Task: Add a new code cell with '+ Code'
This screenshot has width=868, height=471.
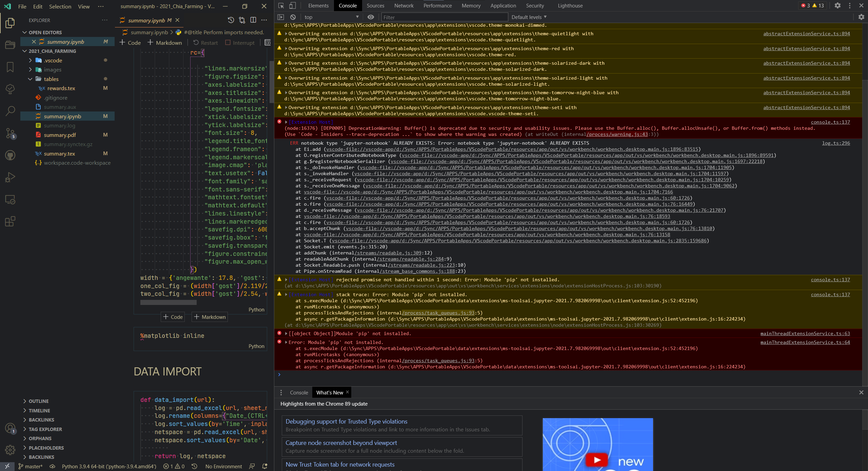Action: tap(130, 43)
